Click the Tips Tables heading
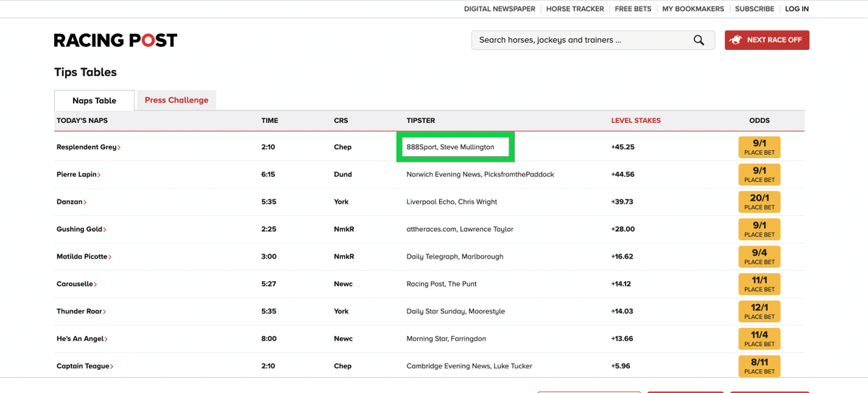Screen dimensions: 868x393 point(85,72)
